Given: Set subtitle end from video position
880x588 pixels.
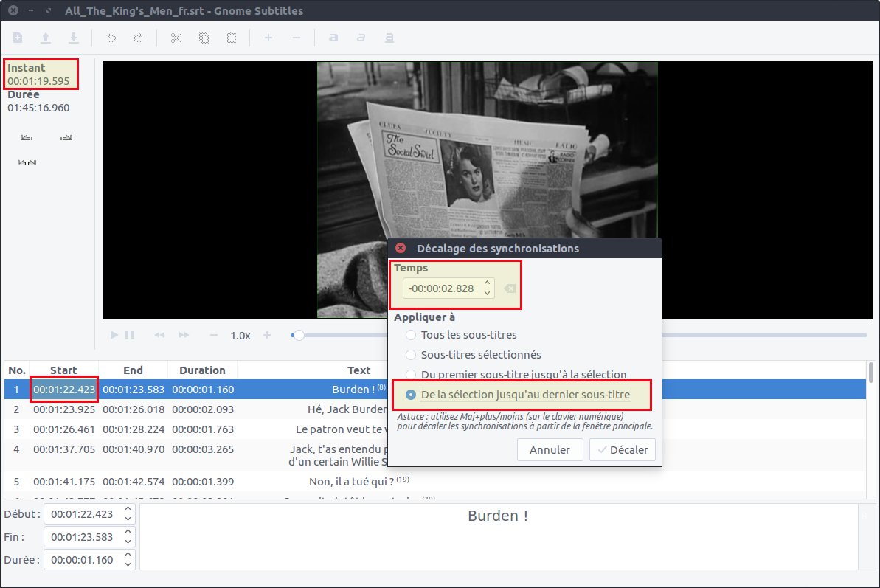Looking at the screenshot, I should tap(66, 137).
